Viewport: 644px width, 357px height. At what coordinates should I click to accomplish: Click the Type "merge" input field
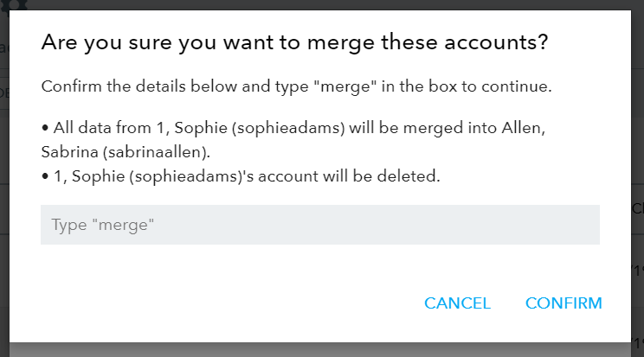coord(320,225)
